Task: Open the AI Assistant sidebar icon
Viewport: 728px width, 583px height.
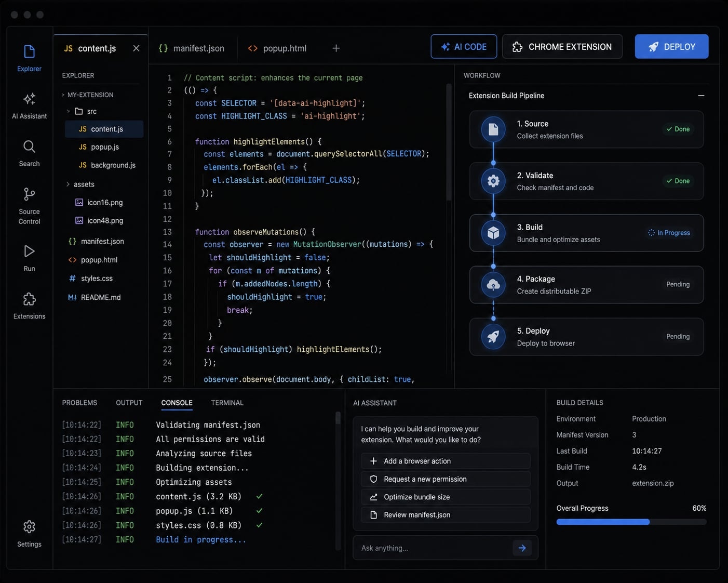Action: 29,99
